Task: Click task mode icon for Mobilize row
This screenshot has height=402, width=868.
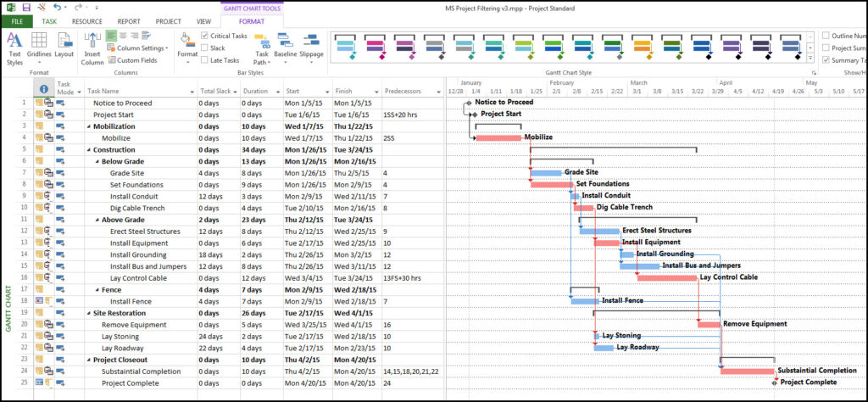Action: [60, 138]
